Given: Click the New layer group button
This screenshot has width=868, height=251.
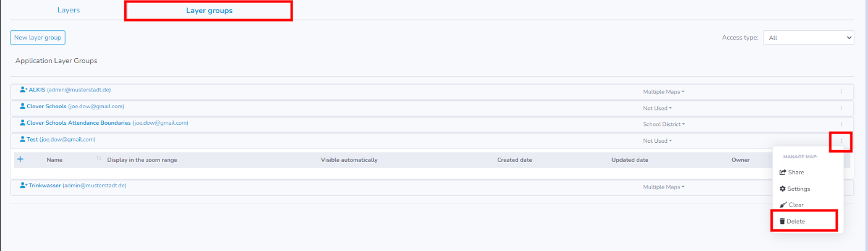Looking at the screenshot, I should [38, 38].
